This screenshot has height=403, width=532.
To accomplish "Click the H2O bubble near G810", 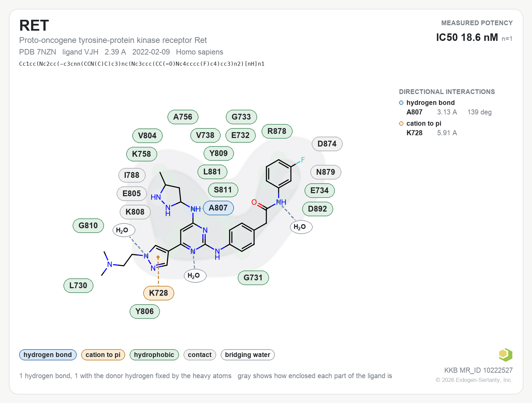I will [124, 230].
